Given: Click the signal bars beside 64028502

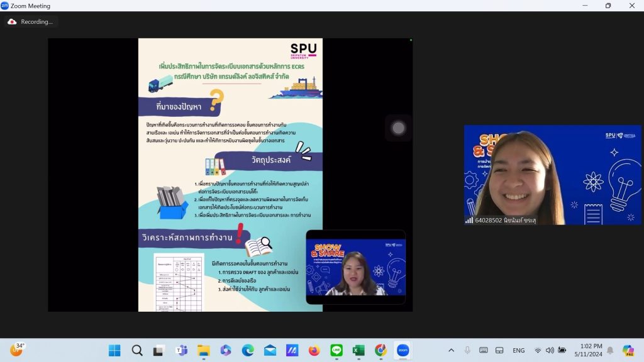Looking at the screenshot, I should (469, 221).
